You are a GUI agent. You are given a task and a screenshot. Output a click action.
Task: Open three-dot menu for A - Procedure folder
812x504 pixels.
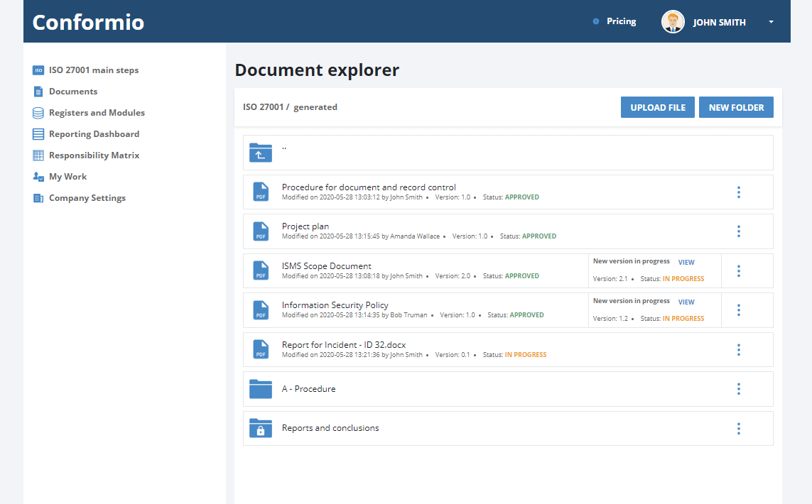tap(738, 389)
